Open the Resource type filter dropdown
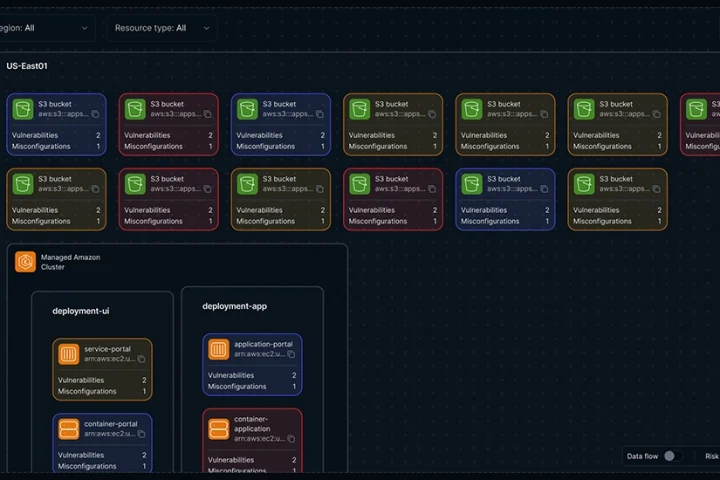The image size is (720, 480). coord(162,28)
